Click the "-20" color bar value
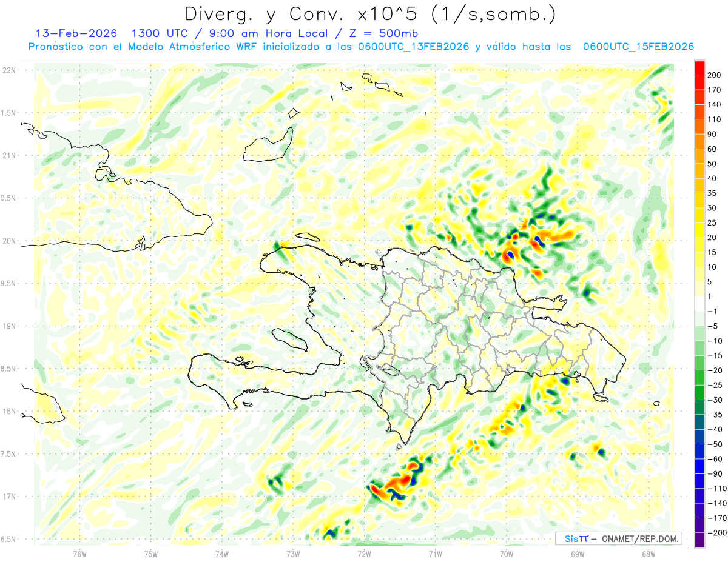The width and height of the screenshot is (728, 562). pyautogui.click(x=715, y=371)
